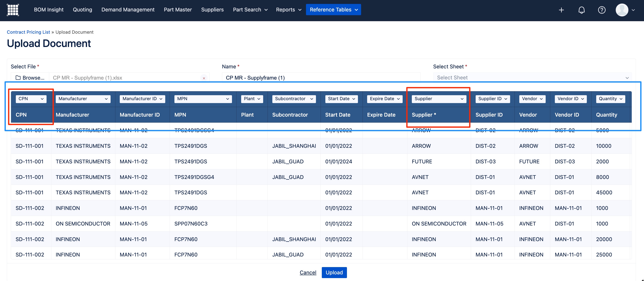The height and width of the screenshot is (281, 644).
Task: Open the notifications bell icon
Action: (581, 10)
